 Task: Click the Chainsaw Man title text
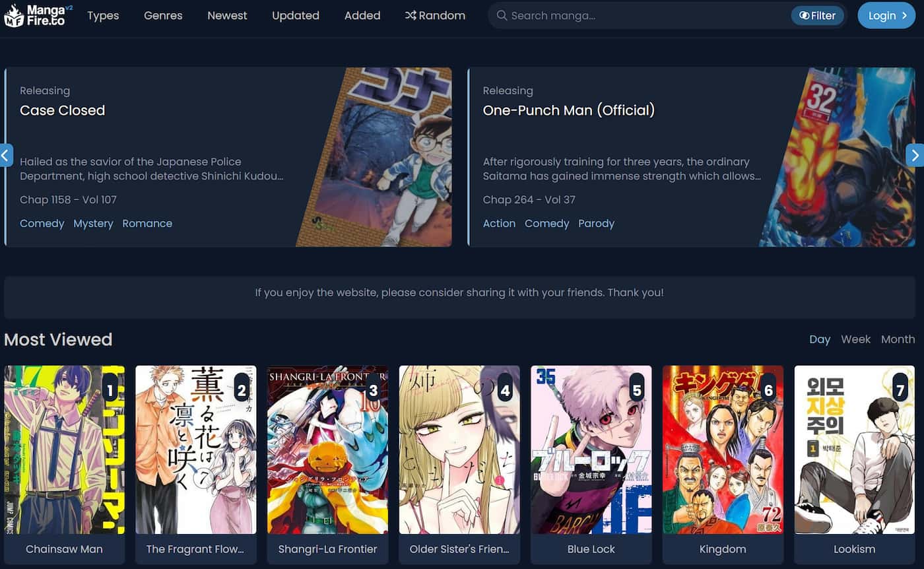[64, 549]
